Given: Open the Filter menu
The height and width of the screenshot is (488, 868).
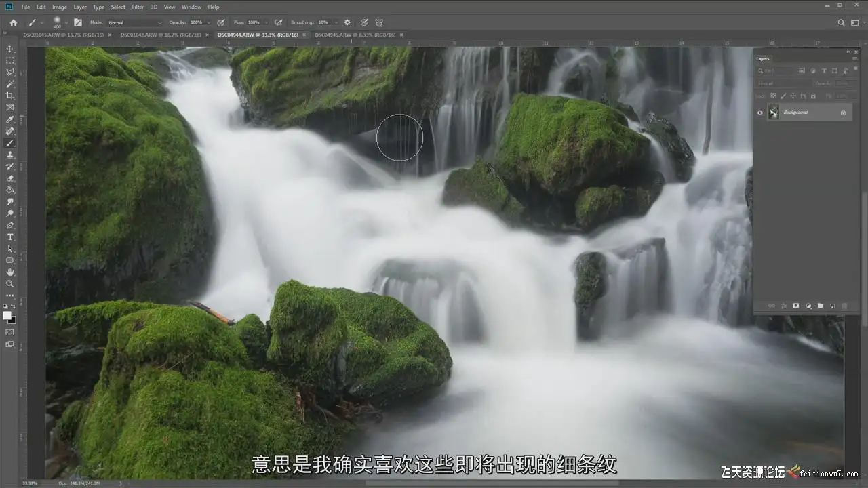Looking at the screenshot, I should pos(138,7).
